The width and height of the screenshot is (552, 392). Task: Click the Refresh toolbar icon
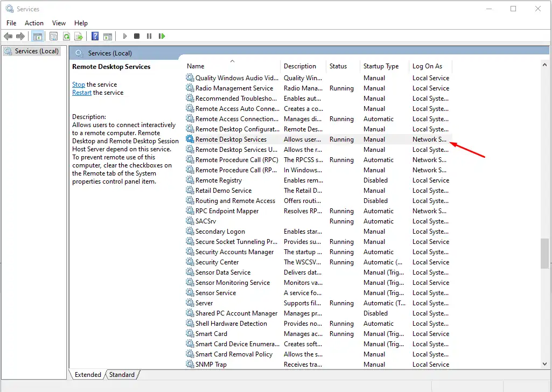click(x=66, y=36)
